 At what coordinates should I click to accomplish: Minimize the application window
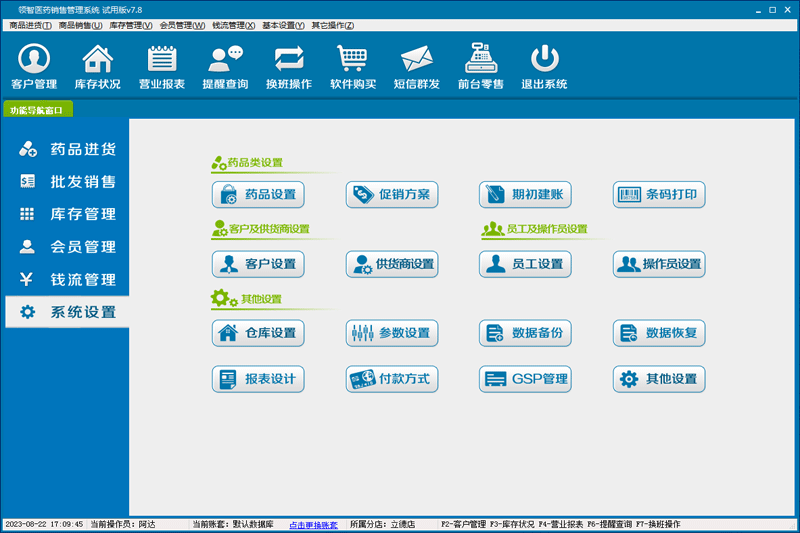pos(758,10)
